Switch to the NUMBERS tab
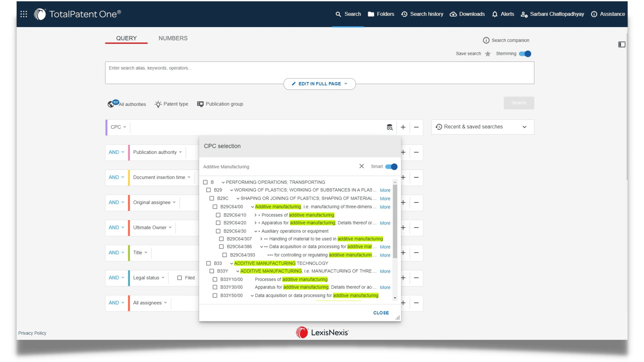Image resolution: width=644 pixels, height=362 pixels. pos(173,38)
